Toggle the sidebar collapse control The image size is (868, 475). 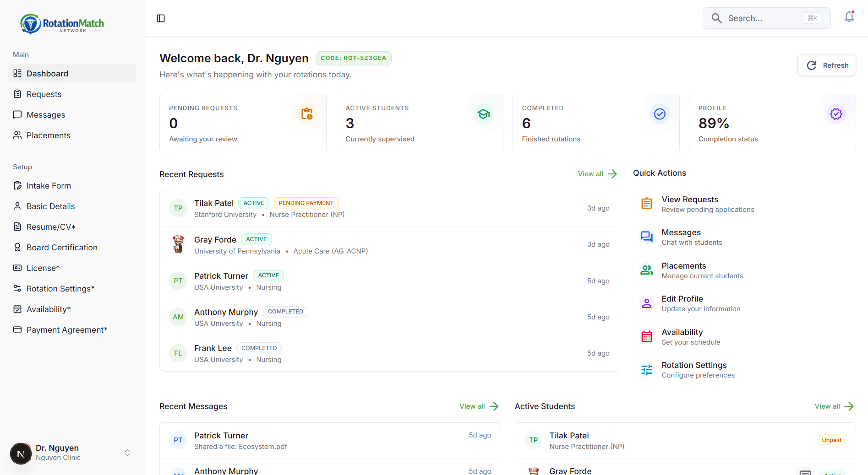coord(160,18)
